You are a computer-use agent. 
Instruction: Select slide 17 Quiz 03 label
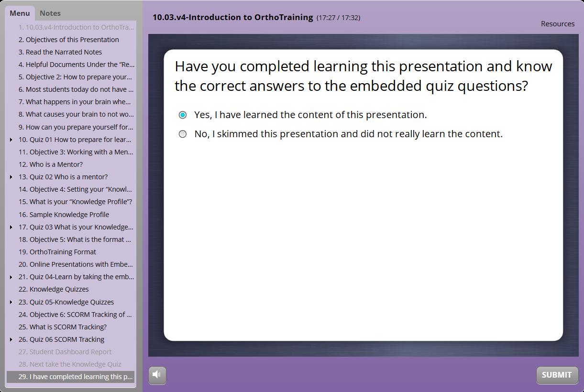(x=76, y=227)
